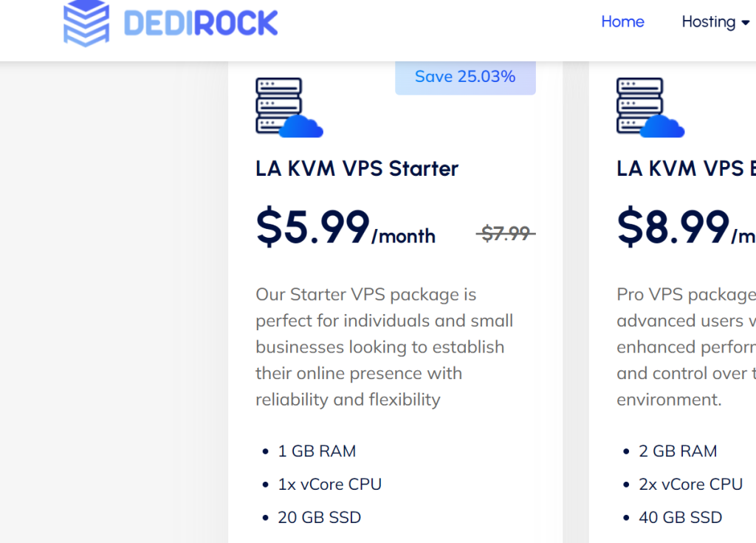Click the DediRock stacked-layers logo icon
Screen dimensions: 756x543
pyautogui.click(x=86, y=23)
